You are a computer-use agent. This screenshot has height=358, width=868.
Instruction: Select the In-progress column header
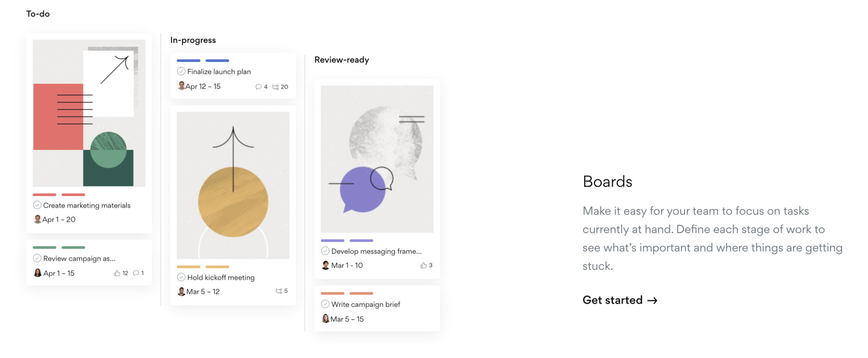[x=193, y=40]
